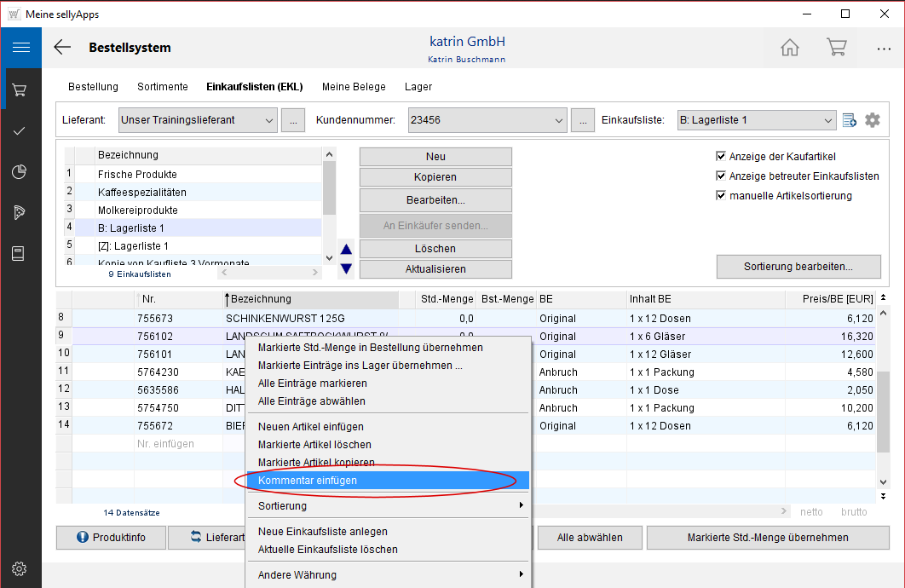Open the hamburger menu in sidebar

[20, 48]
